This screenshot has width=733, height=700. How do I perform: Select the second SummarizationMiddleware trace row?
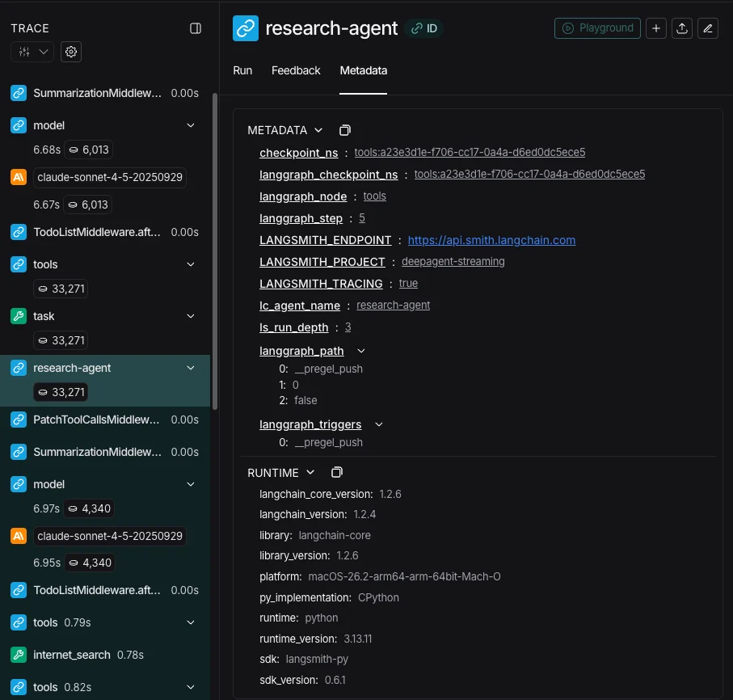click(105, 452)
